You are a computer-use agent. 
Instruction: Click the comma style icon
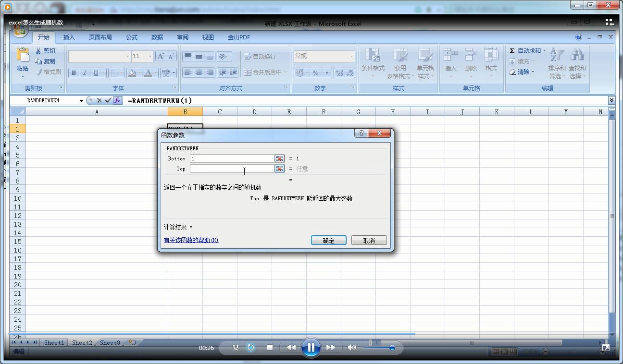(x=326, y=73)
